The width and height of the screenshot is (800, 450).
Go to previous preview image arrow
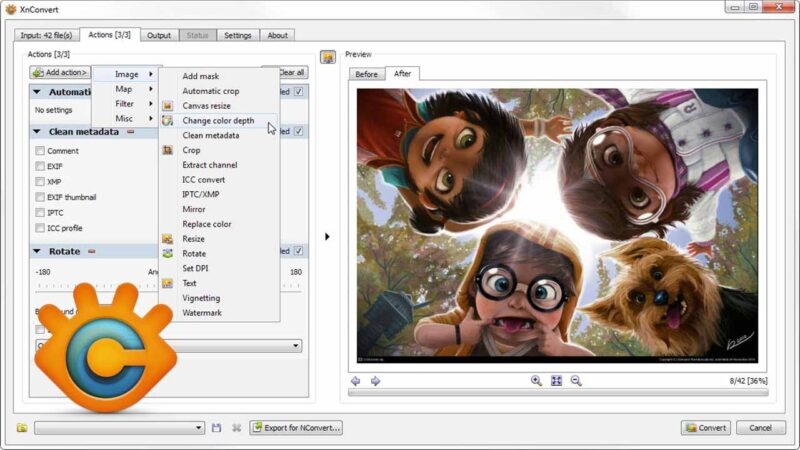pyautogui.click(x=356, y=381)
